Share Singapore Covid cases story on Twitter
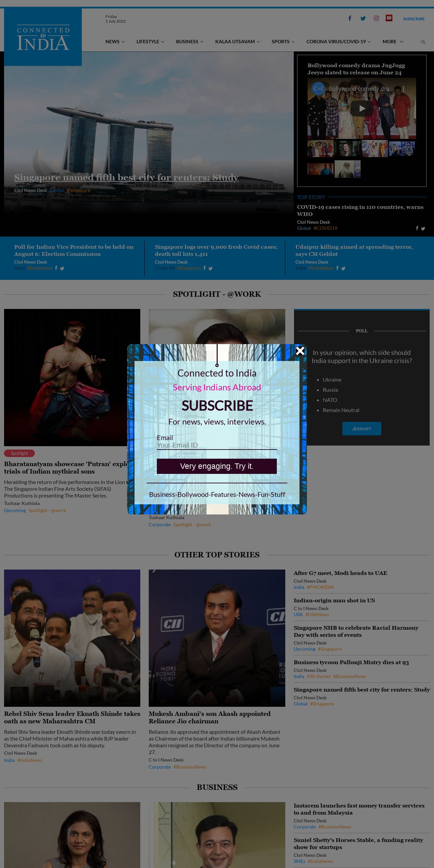The width and height of the screenshot is (434, 868). tap(210, 268)
